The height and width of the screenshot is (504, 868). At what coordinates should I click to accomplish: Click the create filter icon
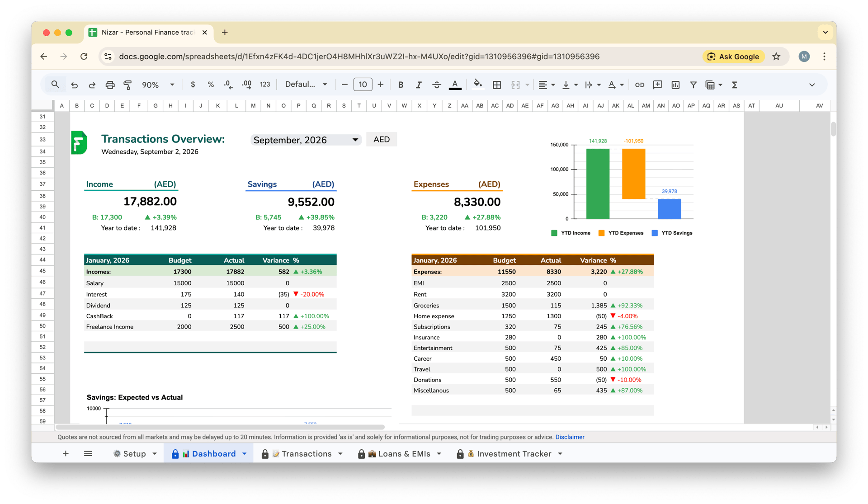(693, 85)
